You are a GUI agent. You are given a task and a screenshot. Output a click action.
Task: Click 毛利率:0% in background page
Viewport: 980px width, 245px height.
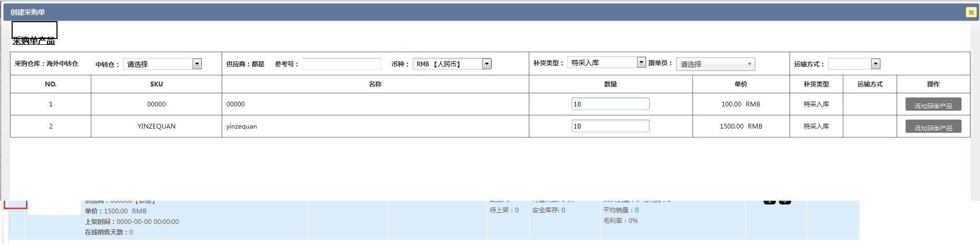pos(621,221)
